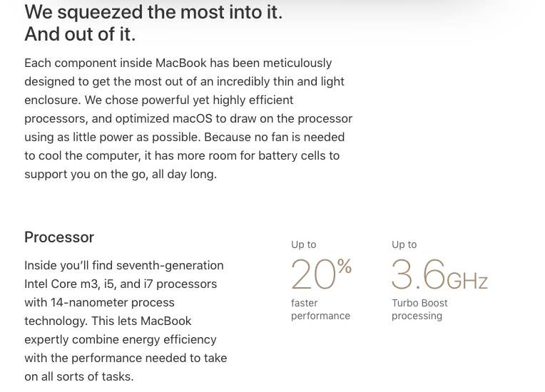The height and width of the screenshot is (392, 545).
Task: Click the large 20% statistic
Action: pyautogui.click(x=321, y=274)
